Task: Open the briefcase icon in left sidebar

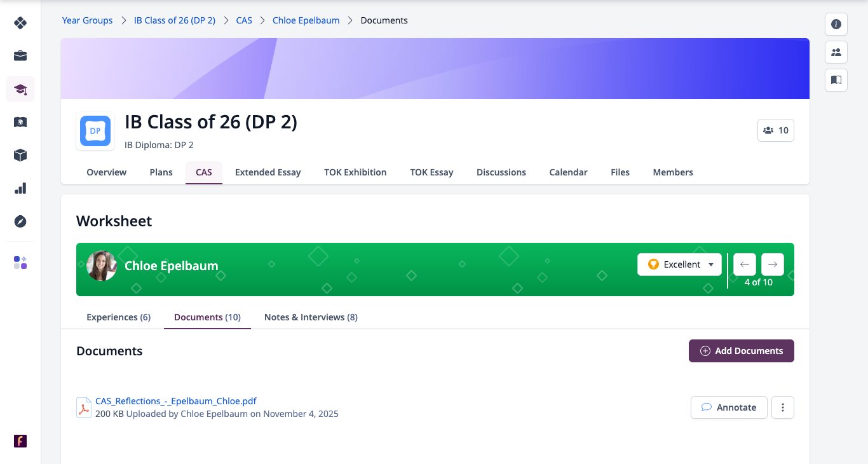Action: pyautogui.click(x=20, y=56)
